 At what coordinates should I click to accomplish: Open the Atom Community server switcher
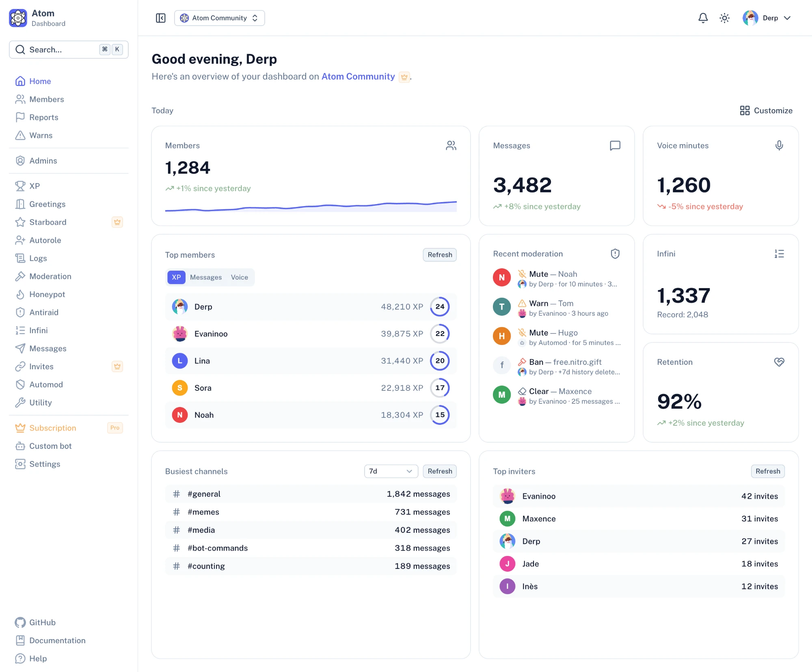click(220, 18)
